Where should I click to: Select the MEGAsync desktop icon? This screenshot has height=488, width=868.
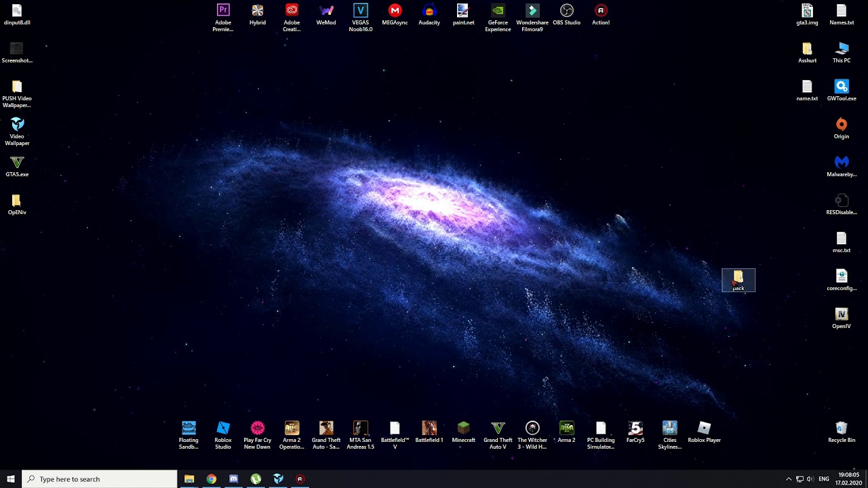pos(395,15)
